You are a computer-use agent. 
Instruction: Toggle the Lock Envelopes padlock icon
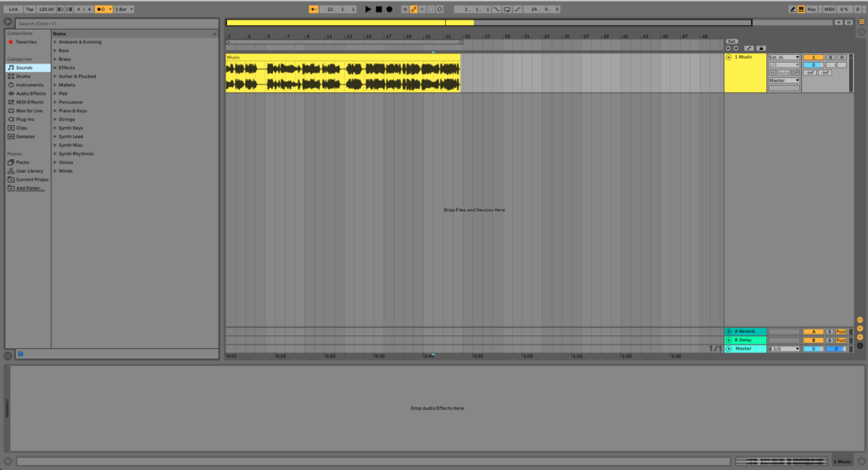tap(761, 48)
